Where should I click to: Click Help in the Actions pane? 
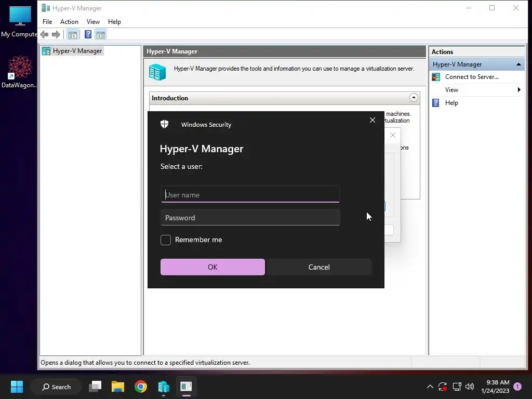click(x=451, y=103)
